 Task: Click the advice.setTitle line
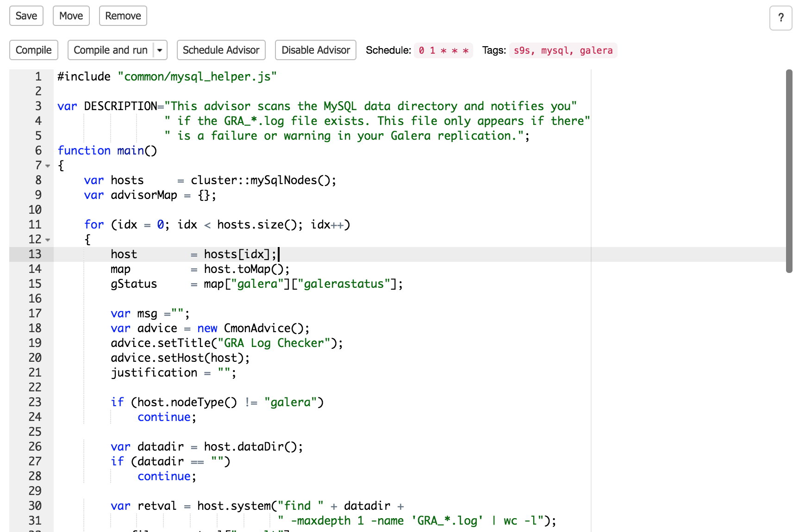point(227,343)
